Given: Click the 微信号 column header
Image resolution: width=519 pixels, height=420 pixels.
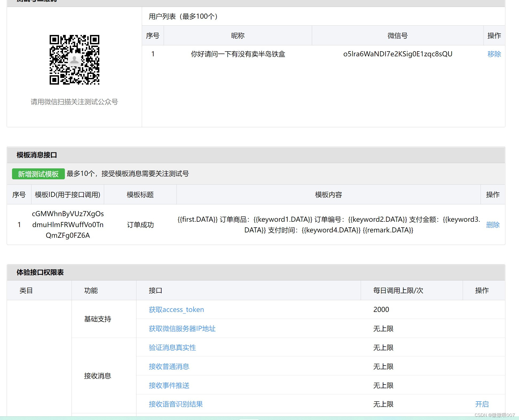Looking at the screenshot, I should pos(398,35).
